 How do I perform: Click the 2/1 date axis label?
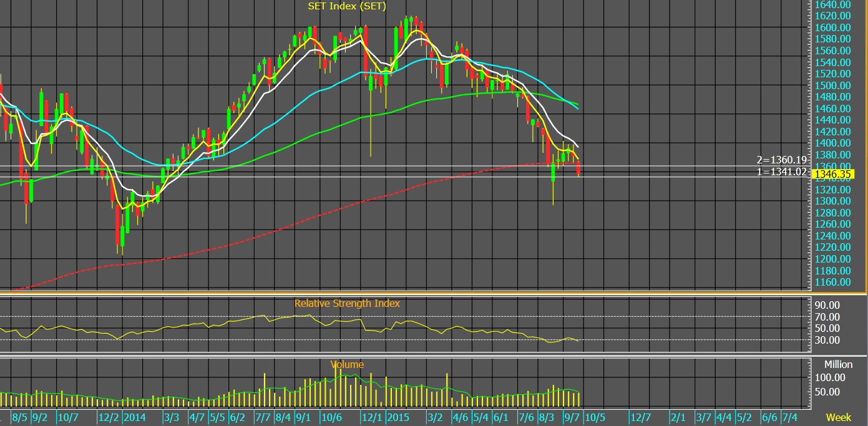tap(678, 417)
